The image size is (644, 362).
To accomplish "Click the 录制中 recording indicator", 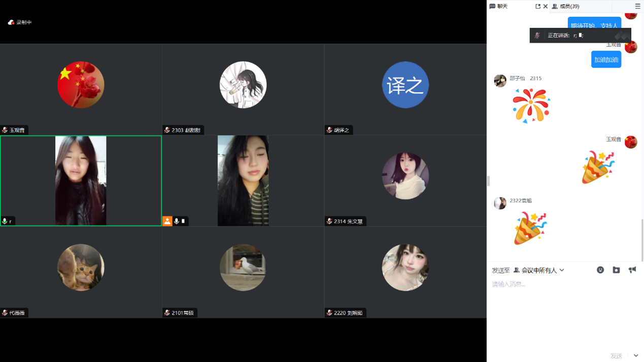I will point(20,22).
